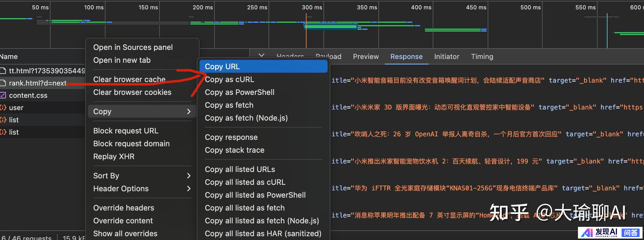
Task: Click Copy all listed as HAR (sanitized)
Action: pyautogui.click(x=263, y=234)
